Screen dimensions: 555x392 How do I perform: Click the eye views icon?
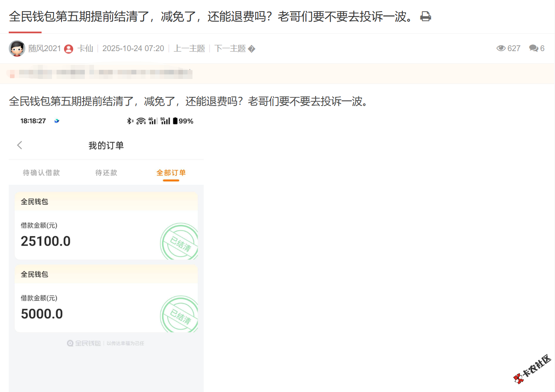(x=501, y=48)
